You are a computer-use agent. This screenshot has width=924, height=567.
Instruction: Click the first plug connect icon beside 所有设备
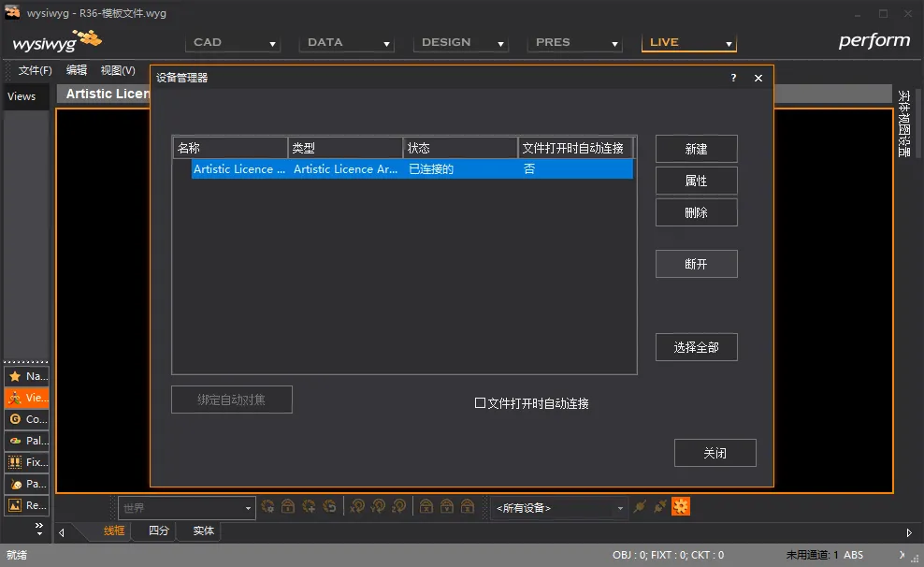click(x=640, y=506)
